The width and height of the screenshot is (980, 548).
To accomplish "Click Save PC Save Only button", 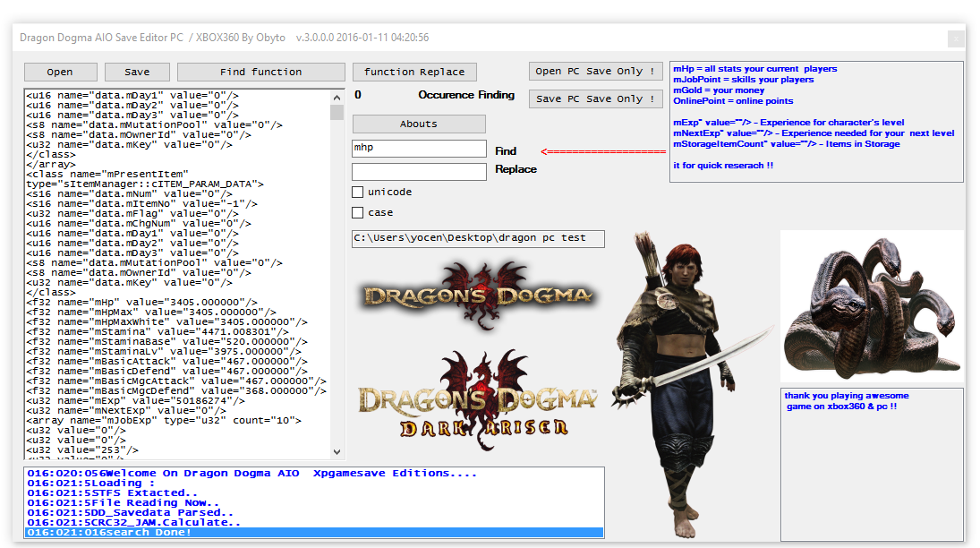I will tap(595, 98).
